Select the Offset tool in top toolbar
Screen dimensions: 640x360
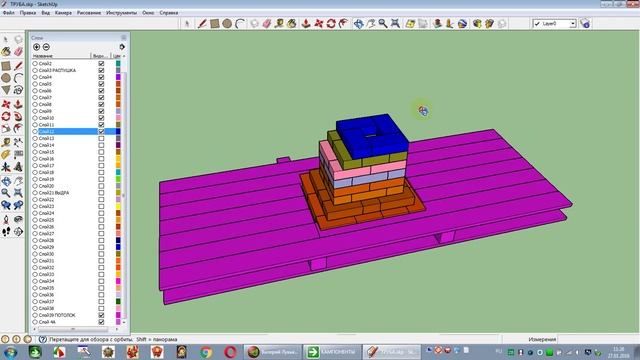[x=344, y=24]
